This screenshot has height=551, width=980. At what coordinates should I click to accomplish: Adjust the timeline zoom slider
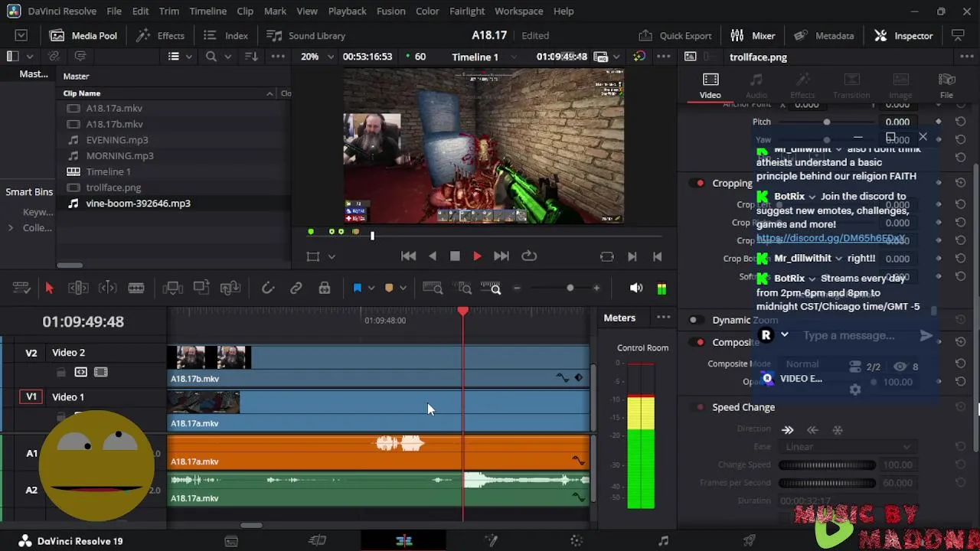coord(557,289)
